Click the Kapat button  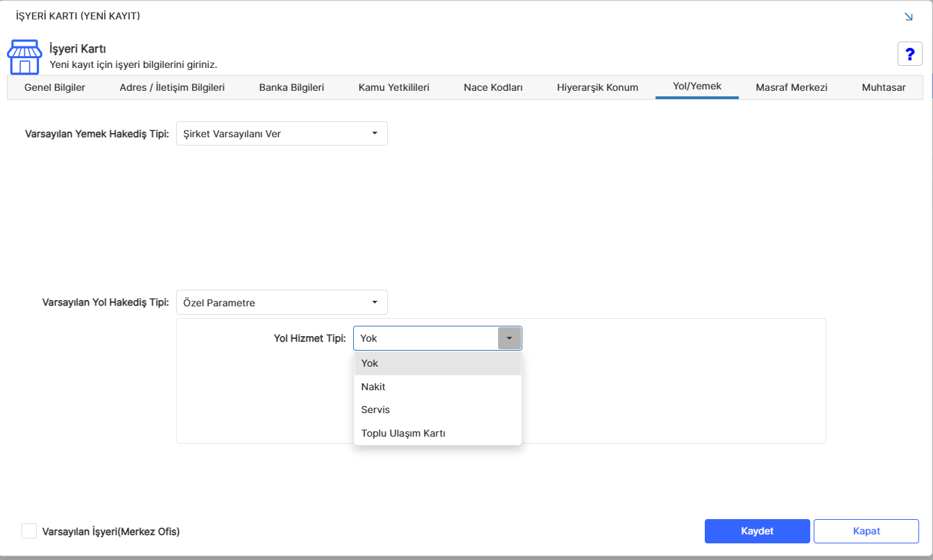[x=866, y=531]
